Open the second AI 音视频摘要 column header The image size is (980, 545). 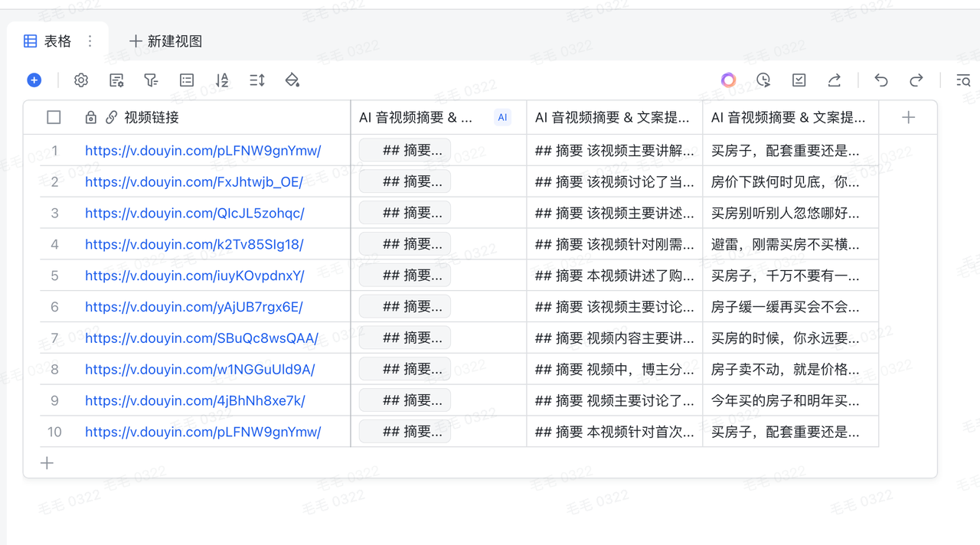pyautogui.click(x=615, y=118)
